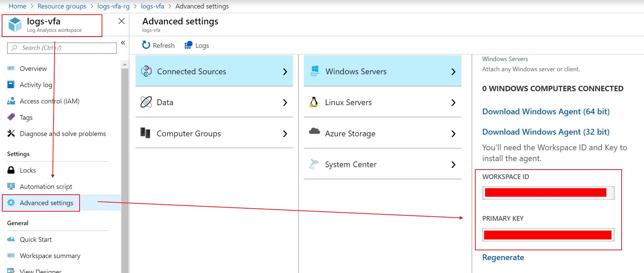Viewport: 644px width, 273px height.
Task: Open Automation script
Action: click(x=46, y=187)
